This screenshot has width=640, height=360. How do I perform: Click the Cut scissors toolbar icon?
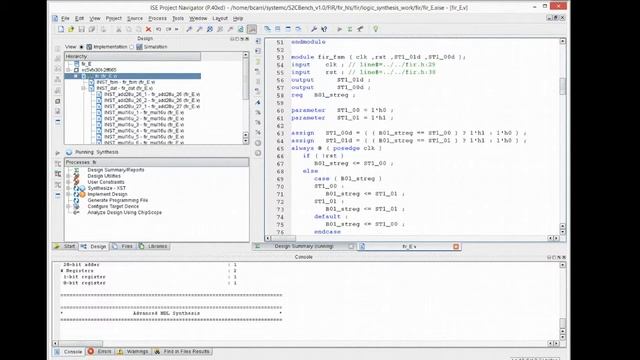[118, 29]
